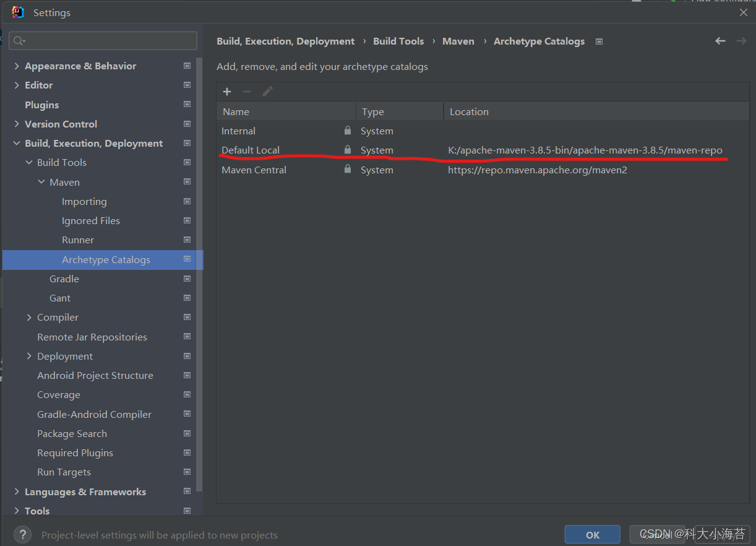Expand the Compiler node

click(x=29, y=317)
